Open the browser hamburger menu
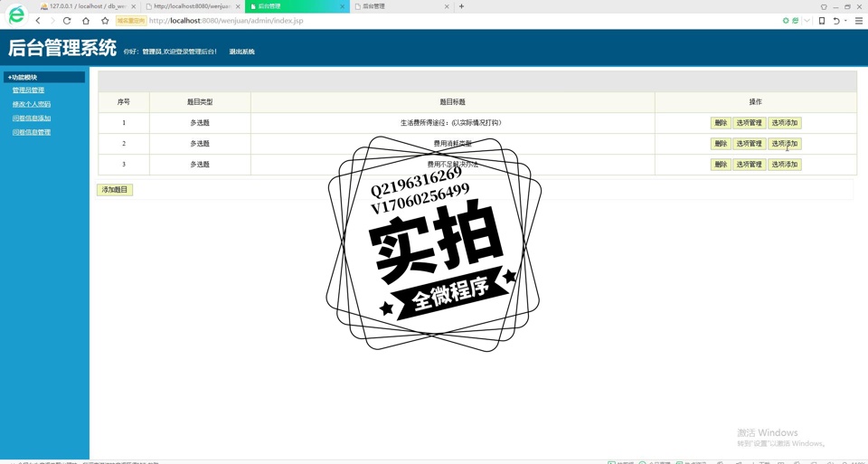This screenshot has width=868, height=464. 858,21
